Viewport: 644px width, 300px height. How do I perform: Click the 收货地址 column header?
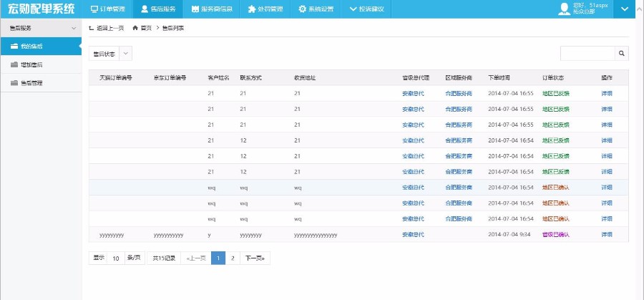pos(305,77)
